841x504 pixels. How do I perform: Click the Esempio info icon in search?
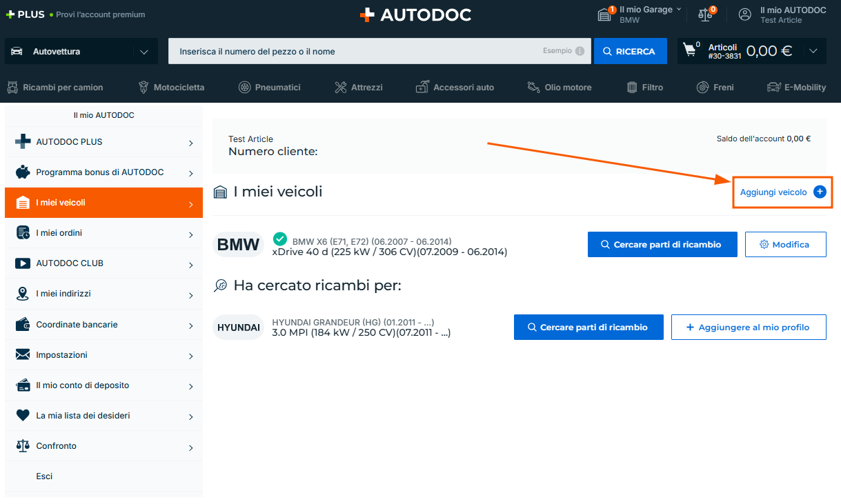tap(580, 51)
